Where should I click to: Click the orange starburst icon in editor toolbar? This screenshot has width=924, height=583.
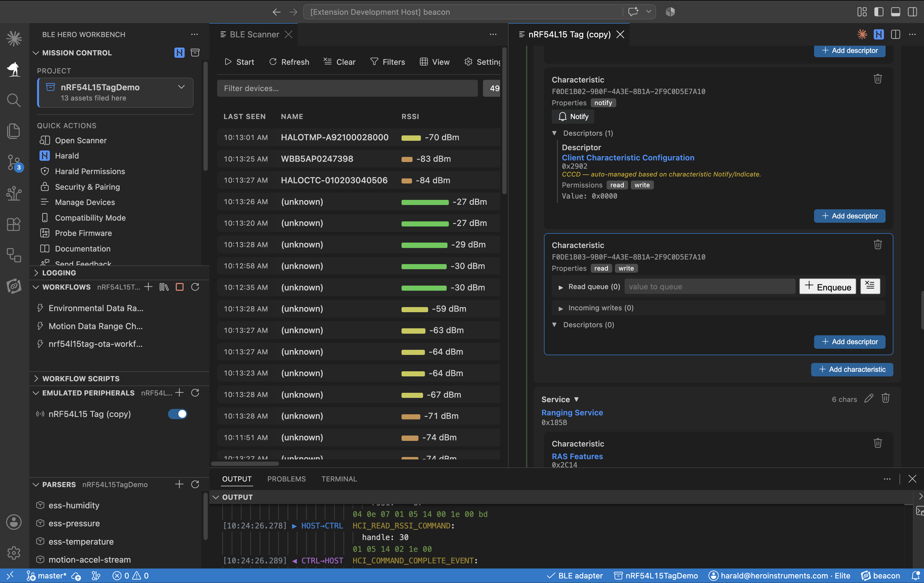point(862,34)
